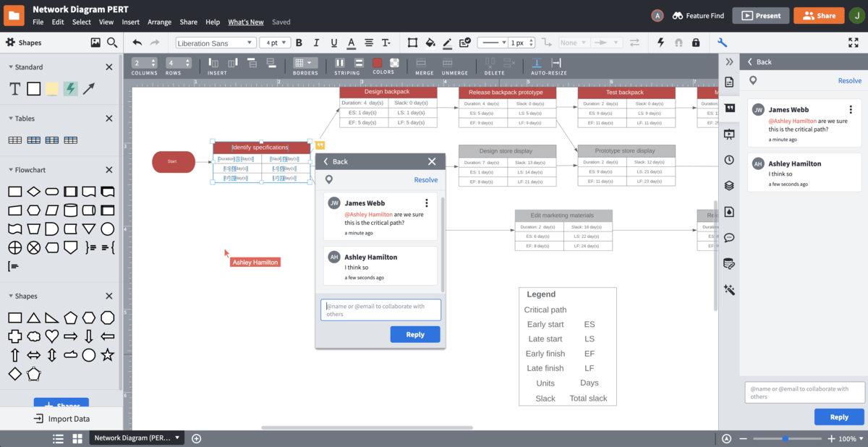Image resolution: width=868 pixels, height=447 pixels.
Task: Toggle italic text formatting
Action: point(315,43)
